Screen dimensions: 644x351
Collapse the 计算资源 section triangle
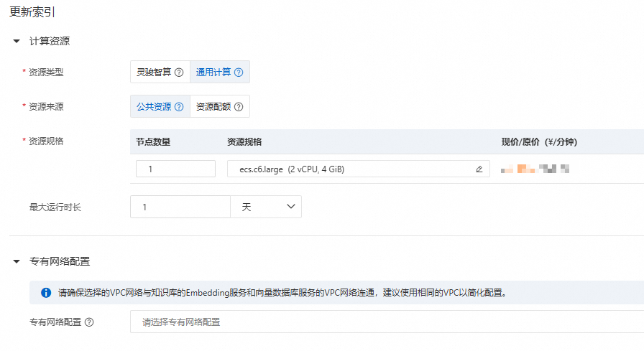click(17, 41)
